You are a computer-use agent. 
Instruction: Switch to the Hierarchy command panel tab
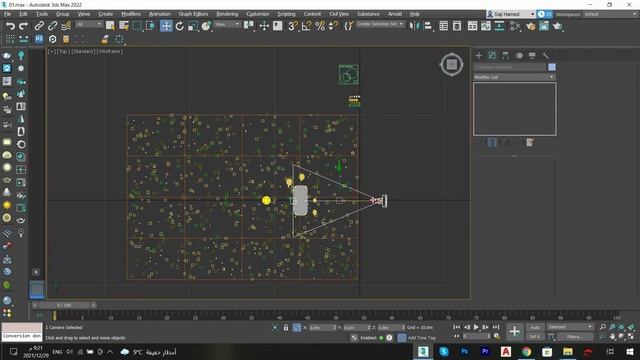point(505,55)
